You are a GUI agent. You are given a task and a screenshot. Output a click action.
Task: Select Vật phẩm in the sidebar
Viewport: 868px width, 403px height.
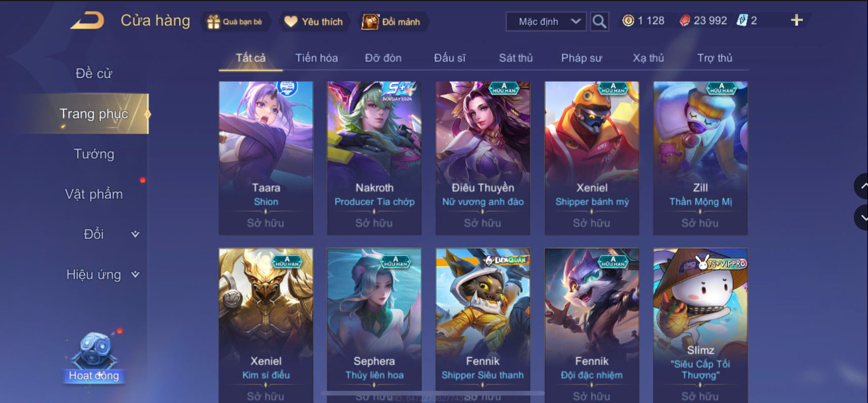coord(94,194)
